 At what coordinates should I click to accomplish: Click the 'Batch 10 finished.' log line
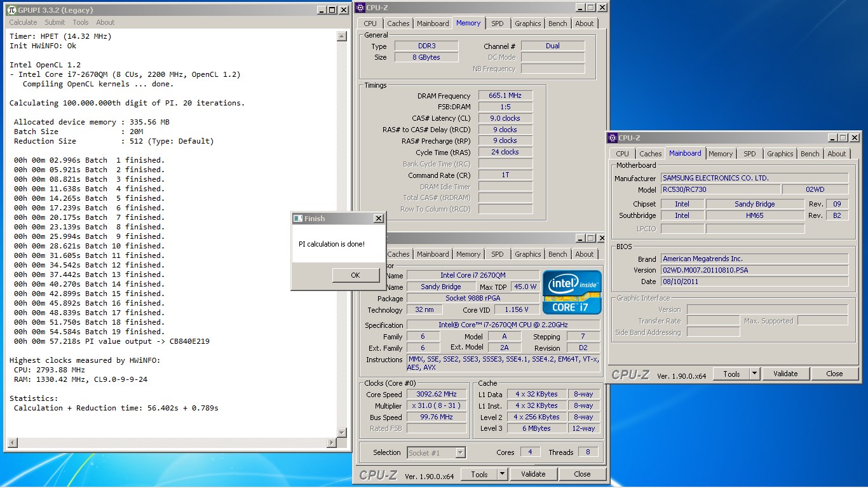tap(89, 246)
